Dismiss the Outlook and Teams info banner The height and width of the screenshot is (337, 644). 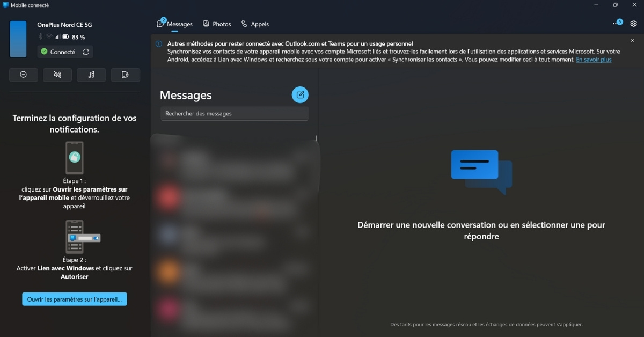[x=632, y=41]
